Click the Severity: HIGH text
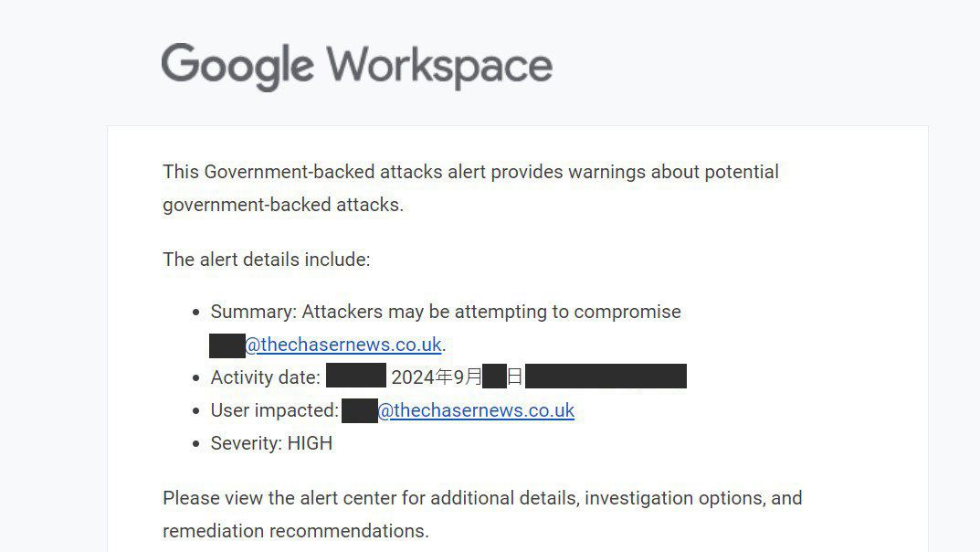 coord(271,443)
